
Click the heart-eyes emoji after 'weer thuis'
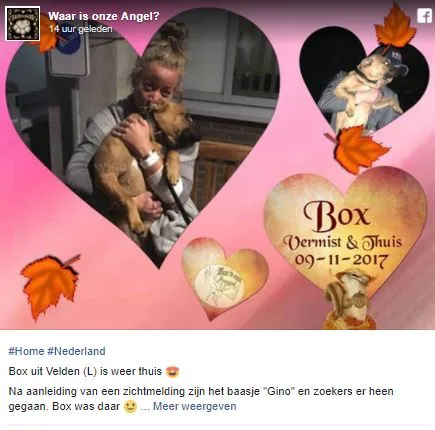tap(172, 371)
